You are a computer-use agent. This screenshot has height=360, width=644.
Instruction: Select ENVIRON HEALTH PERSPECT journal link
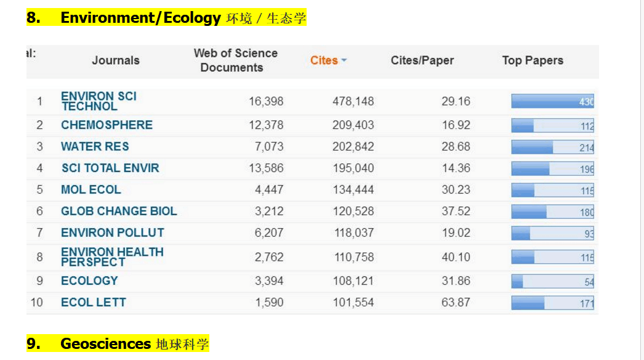click(x=112, y=257)
